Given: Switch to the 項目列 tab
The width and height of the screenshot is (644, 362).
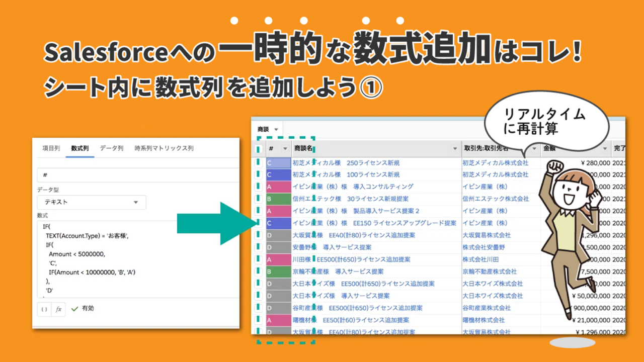Looking at the screenshot, I should 51,148.
